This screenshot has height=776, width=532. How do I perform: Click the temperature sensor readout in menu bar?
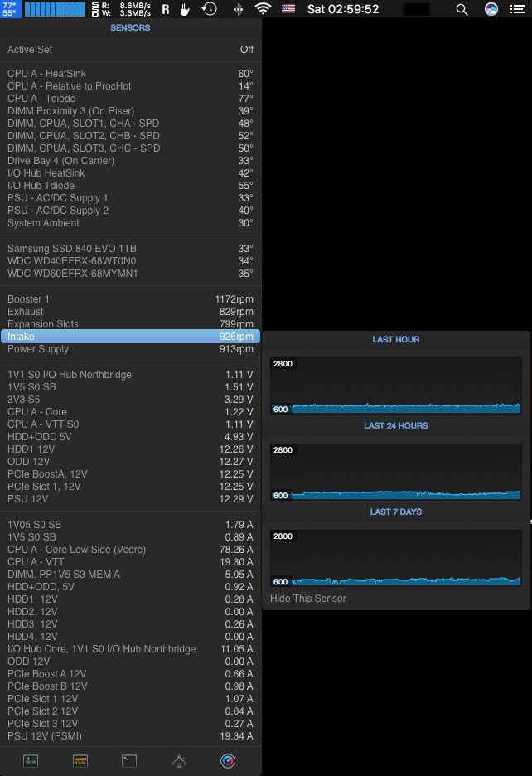tap(10, 9)
